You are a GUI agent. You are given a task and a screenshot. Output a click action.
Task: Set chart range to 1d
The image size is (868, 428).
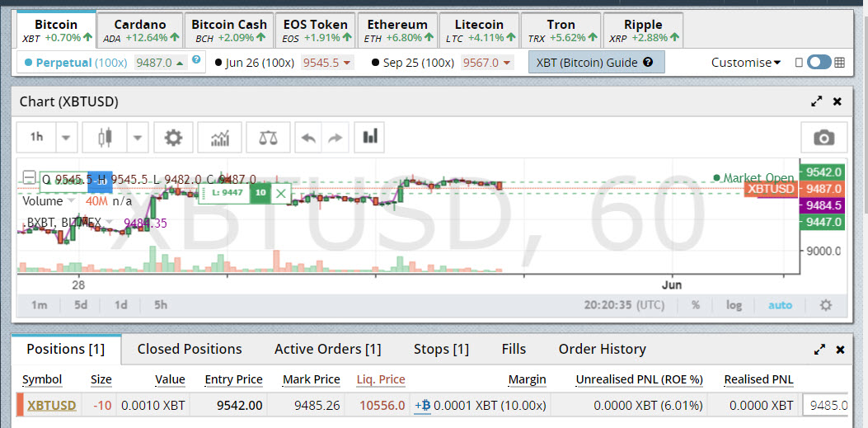click(120, 305)
